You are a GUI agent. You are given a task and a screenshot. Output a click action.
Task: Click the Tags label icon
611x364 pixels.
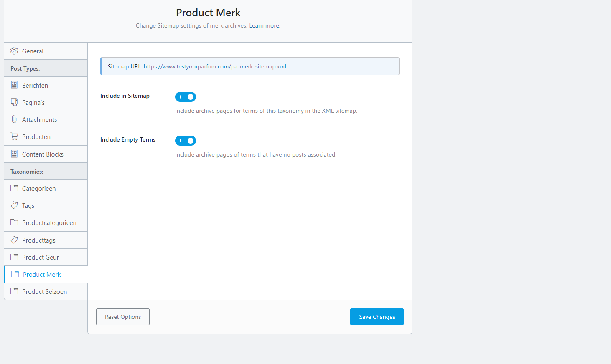pos(14,205)
